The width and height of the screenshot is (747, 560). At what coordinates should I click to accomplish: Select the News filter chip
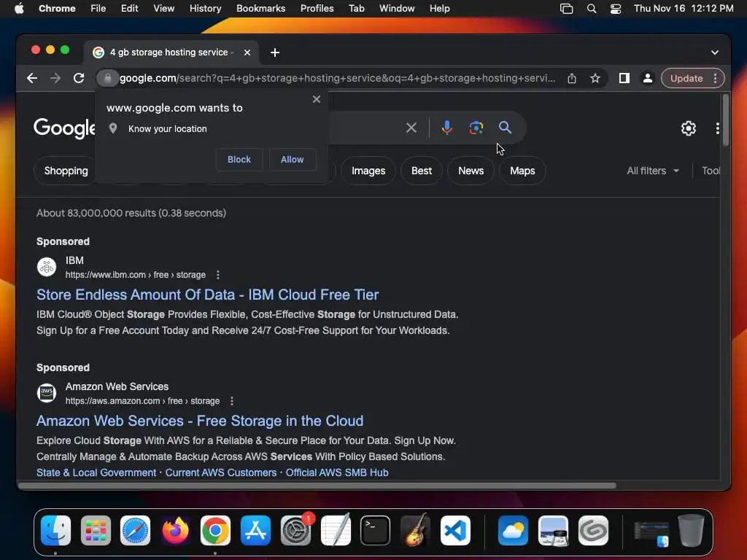pos(471,171)
